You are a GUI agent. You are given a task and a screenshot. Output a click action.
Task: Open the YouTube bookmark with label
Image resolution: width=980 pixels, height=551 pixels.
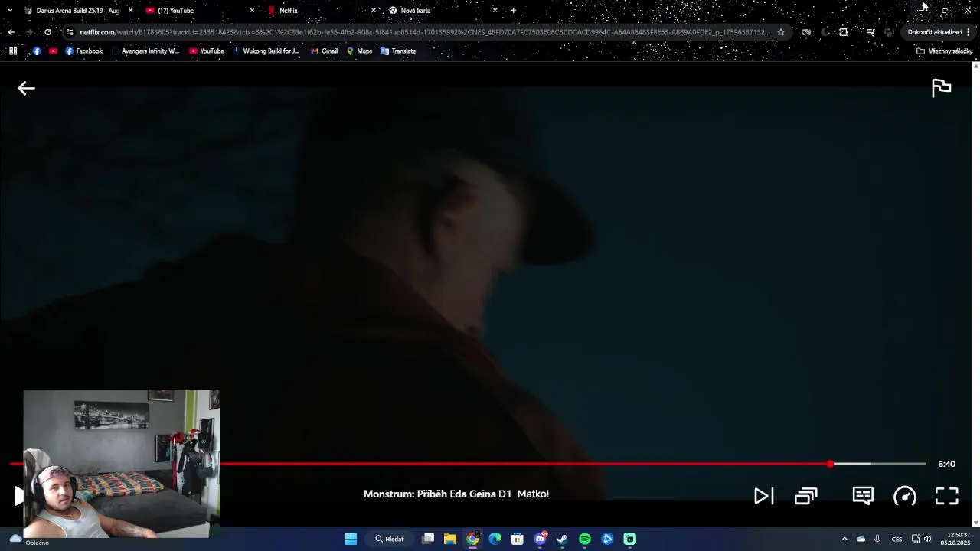pos(207,51)
